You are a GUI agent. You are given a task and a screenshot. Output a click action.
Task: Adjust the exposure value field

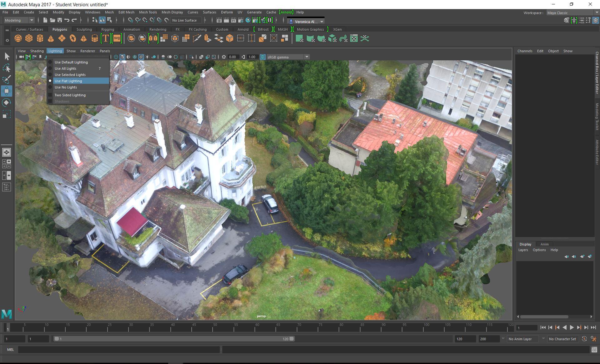coord(233,57)
